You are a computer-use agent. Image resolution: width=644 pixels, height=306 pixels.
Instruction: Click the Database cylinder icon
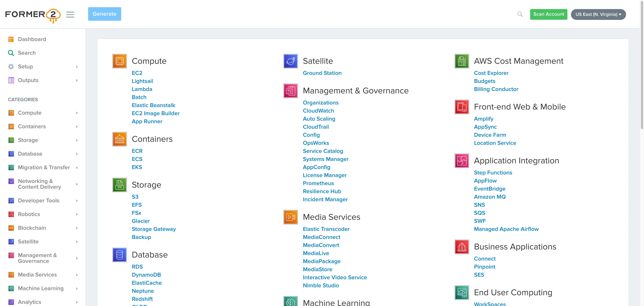(119, 255)
